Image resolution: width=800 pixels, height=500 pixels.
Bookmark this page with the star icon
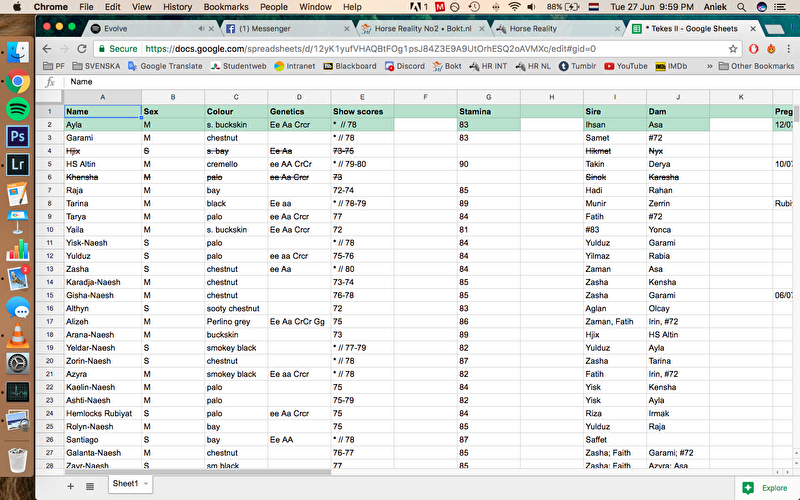(x=733, y=48)
